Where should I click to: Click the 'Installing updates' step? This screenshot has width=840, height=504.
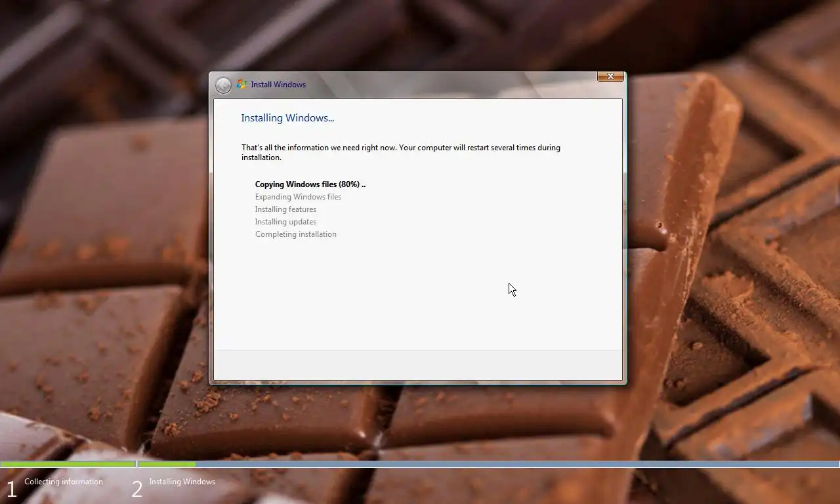pos(285,222)
